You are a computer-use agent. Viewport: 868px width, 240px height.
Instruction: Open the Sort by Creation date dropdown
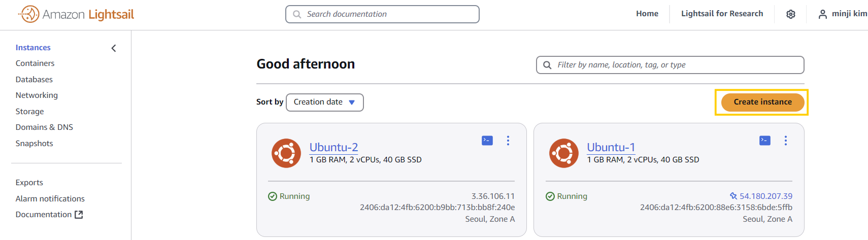[325, 102]
